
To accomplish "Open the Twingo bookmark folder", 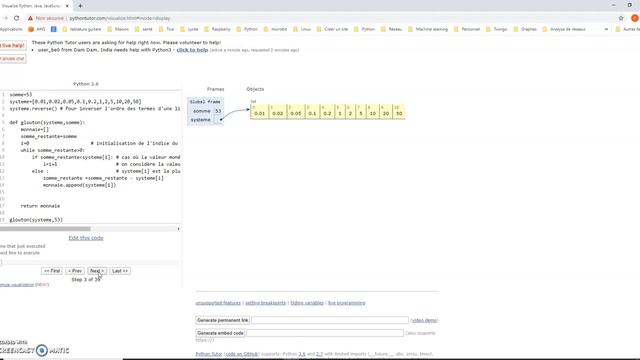I will [x=496, y=29].
